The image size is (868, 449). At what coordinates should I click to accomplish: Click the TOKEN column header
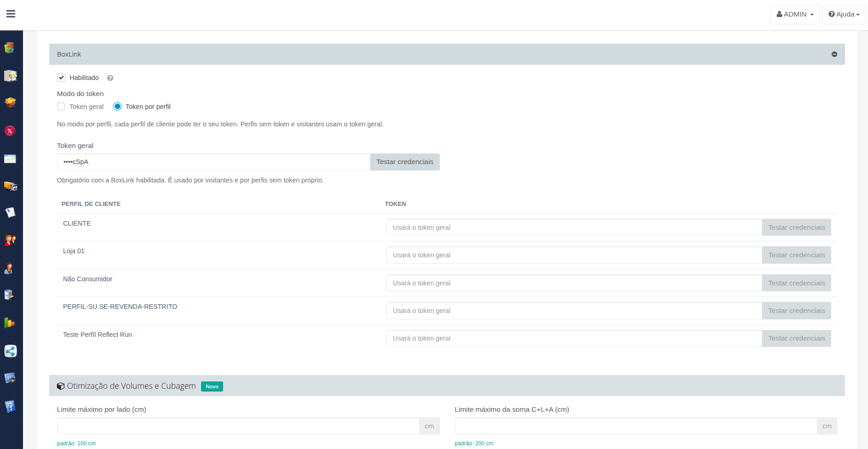395,204
